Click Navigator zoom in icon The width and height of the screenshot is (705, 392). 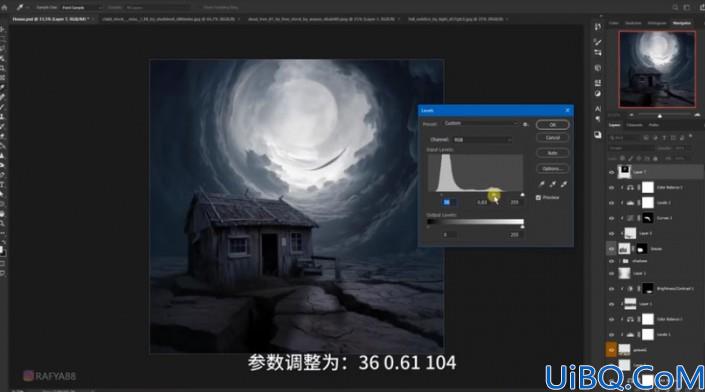coord(697,116)
